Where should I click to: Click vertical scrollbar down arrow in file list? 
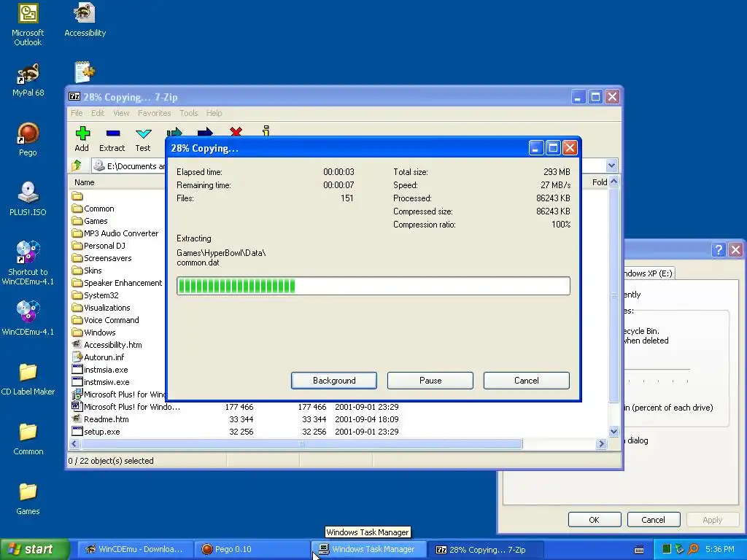614,432
